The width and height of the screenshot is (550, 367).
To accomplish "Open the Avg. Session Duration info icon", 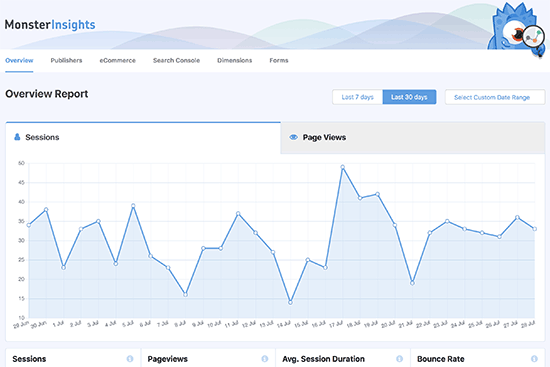I will pos(399,359).
